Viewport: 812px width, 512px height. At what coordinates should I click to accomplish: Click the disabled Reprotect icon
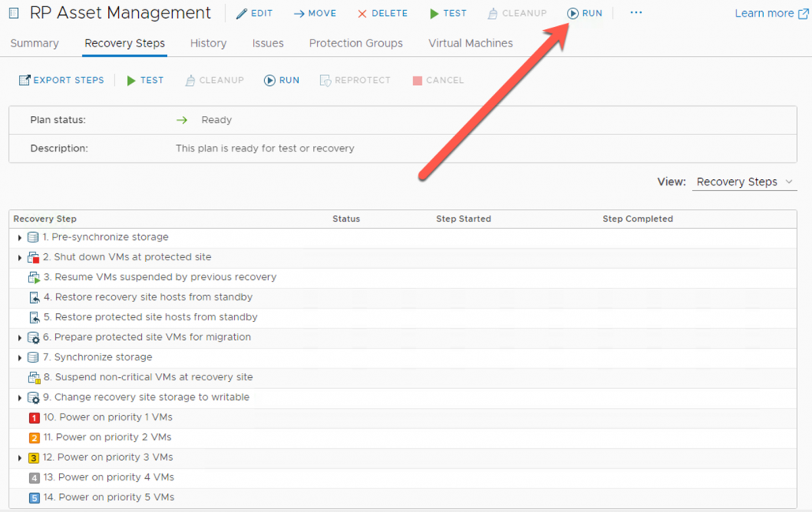(x=324, y=80)
